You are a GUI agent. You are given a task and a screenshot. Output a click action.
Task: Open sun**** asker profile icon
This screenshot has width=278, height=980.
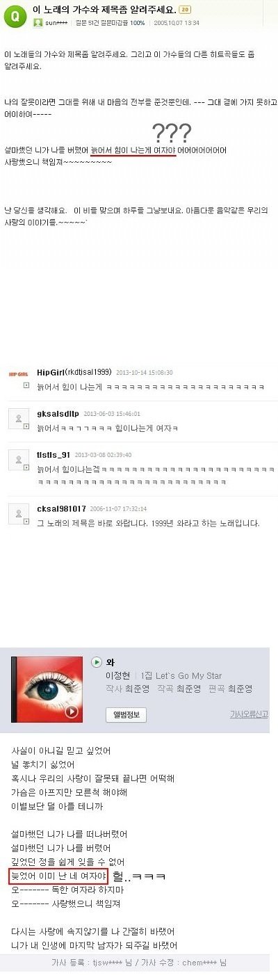(38, 23)
